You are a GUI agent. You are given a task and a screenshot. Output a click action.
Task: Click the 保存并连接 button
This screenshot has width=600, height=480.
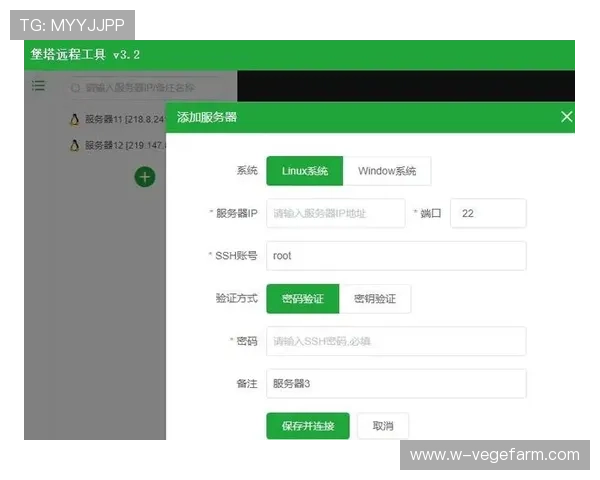[308, 426]
